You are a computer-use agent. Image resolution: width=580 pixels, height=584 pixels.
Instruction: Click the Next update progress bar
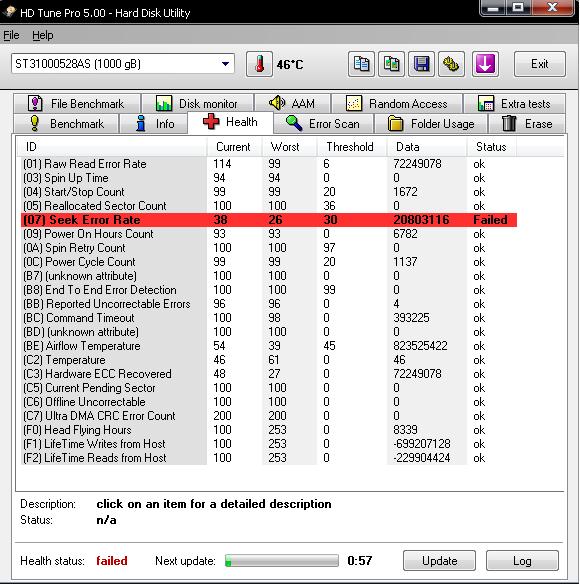tap(282, 561)
